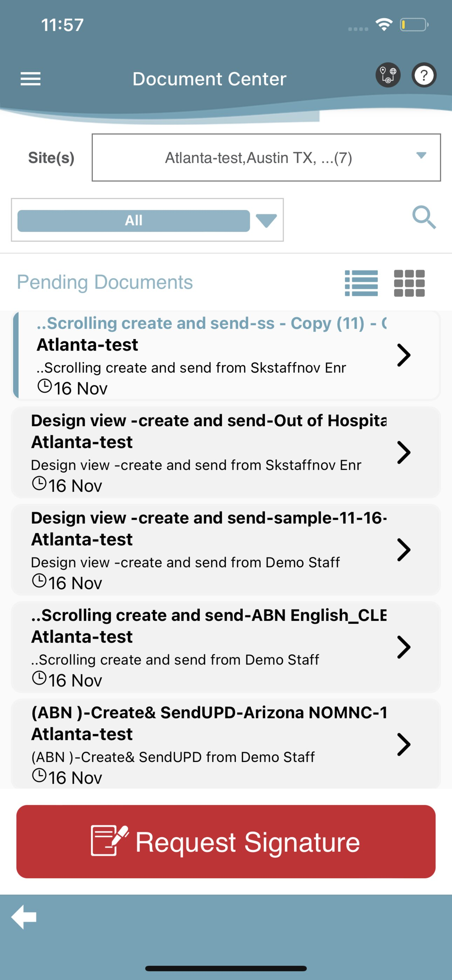Viewport: 452px width, 980px height.
Task: Open the hamburger navigation menu
Action: point(30,79)
